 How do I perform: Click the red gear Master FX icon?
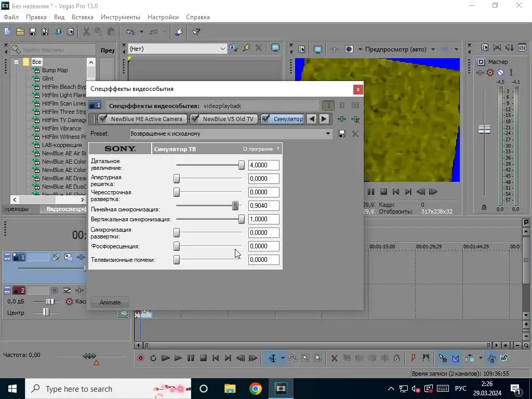click(x=490, y=72)
